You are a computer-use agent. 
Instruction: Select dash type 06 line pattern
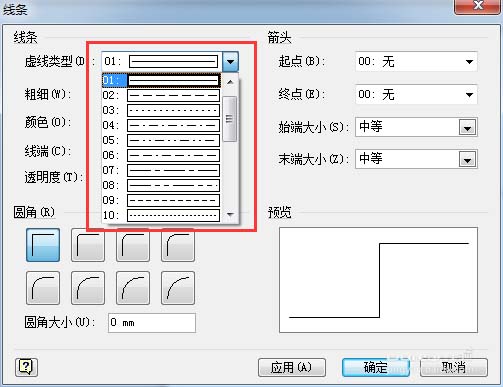[x=161, y=155]
